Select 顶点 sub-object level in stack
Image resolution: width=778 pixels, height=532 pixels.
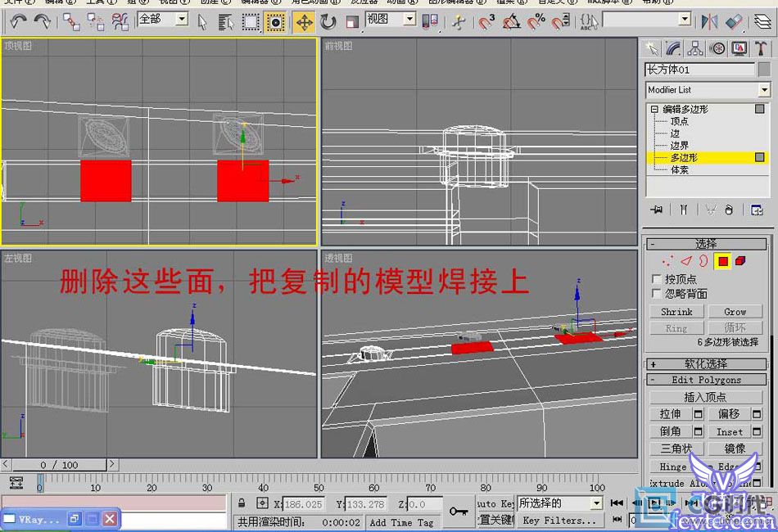tap(679, 121)
